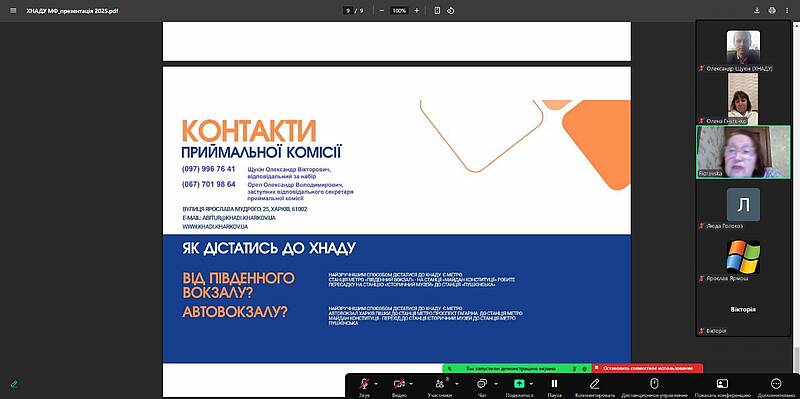This screenshot has height=399, width=800.
Task: Click the fit-to-page icon in PDF toolbar
Action: pyautogui.click(x=437, y=10)
